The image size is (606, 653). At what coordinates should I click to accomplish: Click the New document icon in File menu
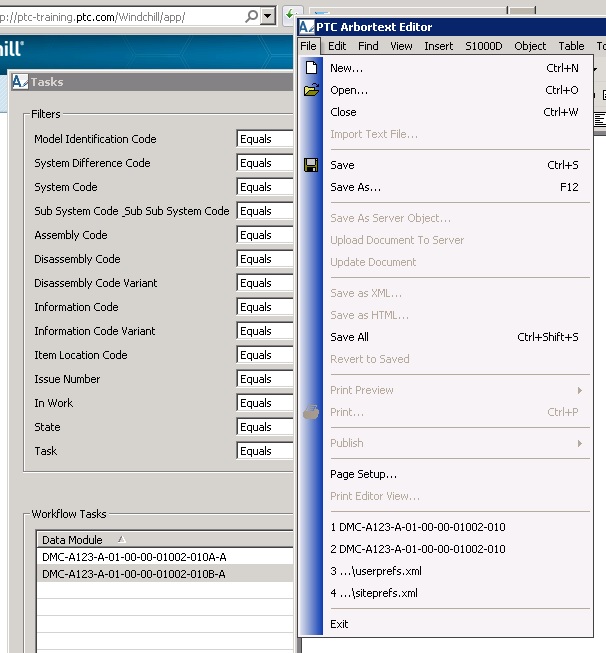point(311,68)
